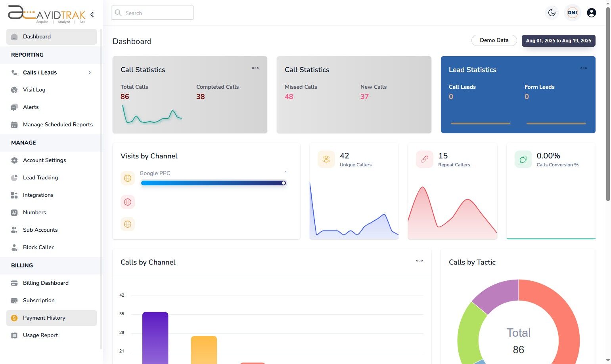Expand the Calls / Leads submenu chevron
Viewport: 611px width, 364px height.
(x=90, y=72)
